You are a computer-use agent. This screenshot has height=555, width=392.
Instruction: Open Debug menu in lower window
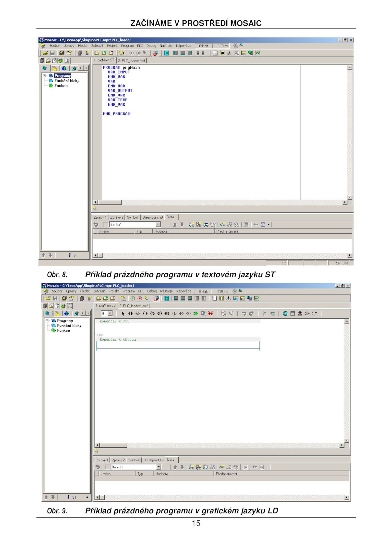[152, 291]
